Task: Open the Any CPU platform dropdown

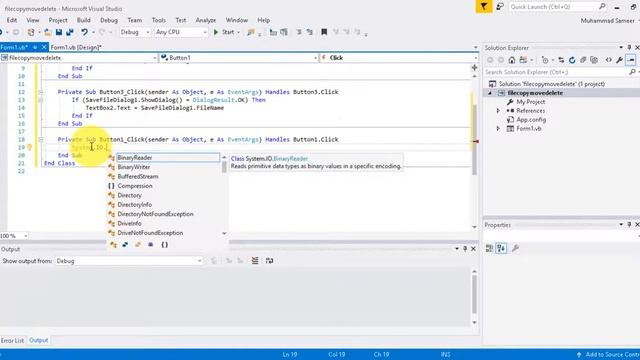Action: (x=181, y=32)
